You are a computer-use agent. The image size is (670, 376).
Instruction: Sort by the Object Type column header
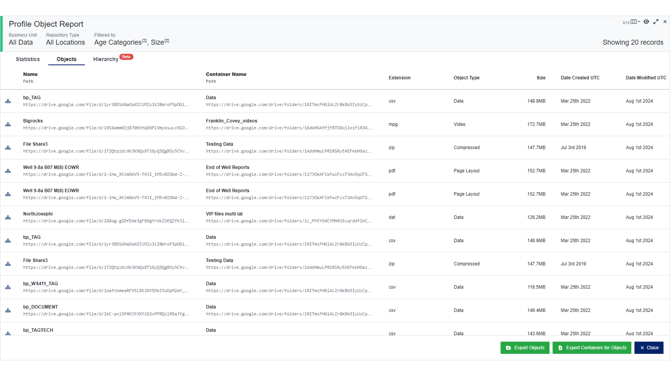click(x=467, y=78)
